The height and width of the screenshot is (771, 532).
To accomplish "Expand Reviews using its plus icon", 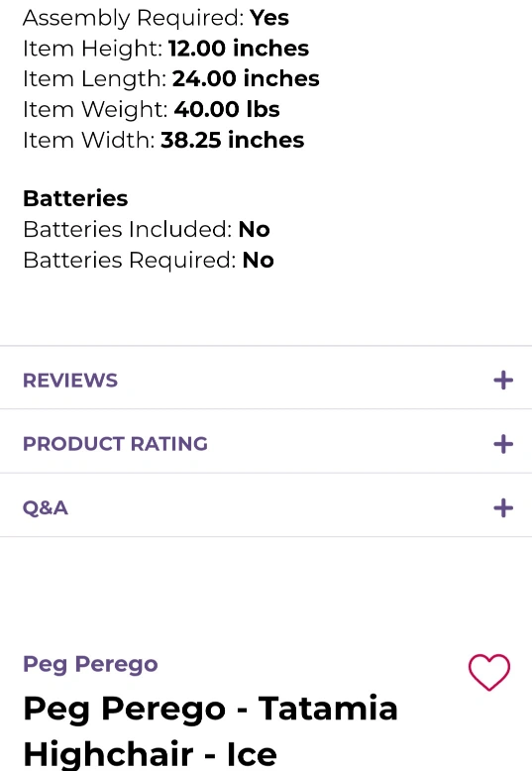I will point(503,381).
